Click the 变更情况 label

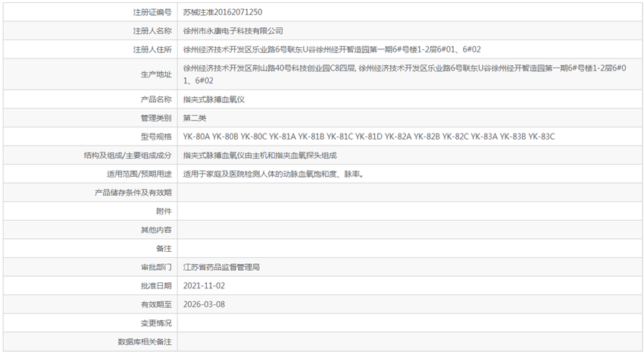tap(156, 323)
